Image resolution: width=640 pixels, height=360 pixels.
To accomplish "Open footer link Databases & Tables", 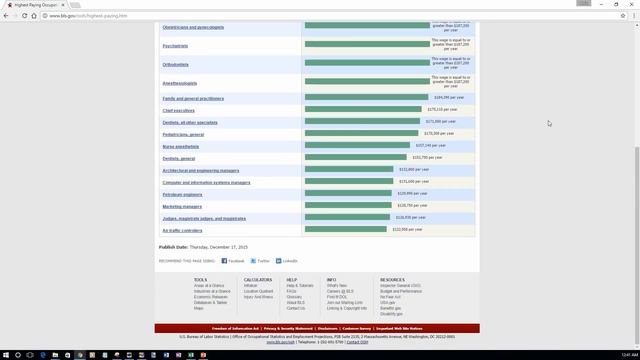I will tap(210, 303).
